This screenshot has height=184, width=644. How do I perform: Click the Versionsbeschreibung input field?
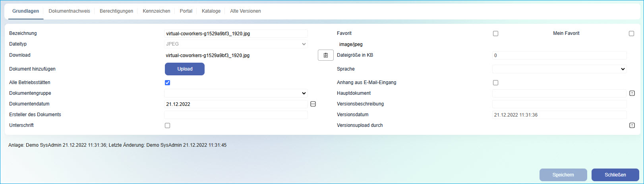coord(559,104)
